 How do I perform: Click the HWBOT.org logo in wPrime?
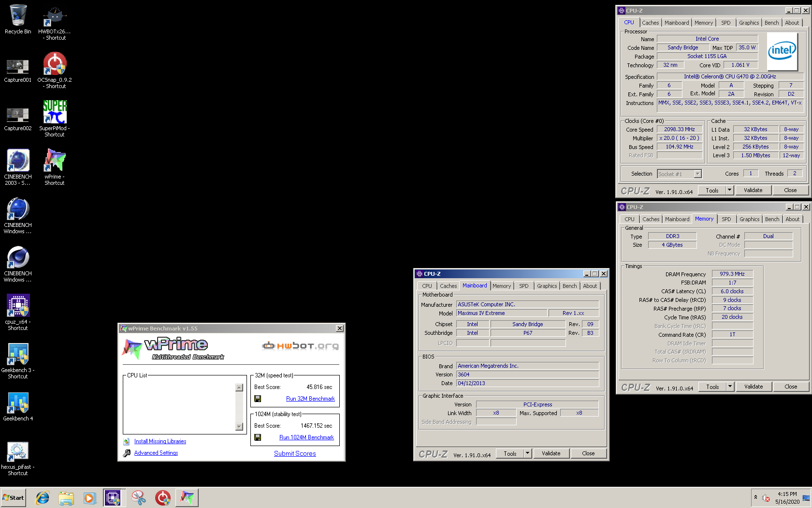[301, 345]
